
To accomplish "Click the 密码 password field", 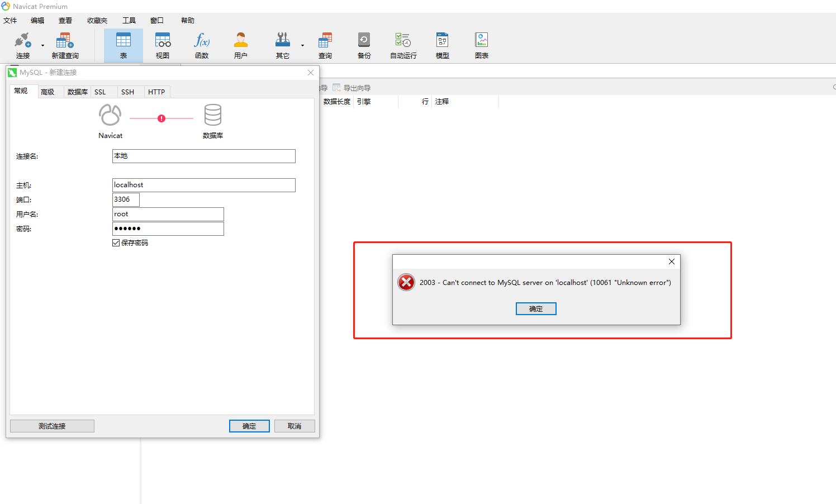I will [168, 229].
